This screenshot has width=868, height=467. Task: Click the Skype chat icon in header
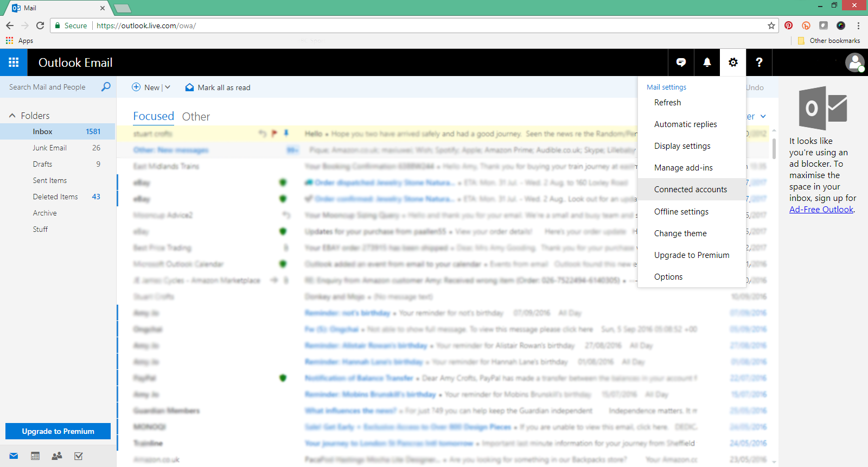click(x=681, y=62)
